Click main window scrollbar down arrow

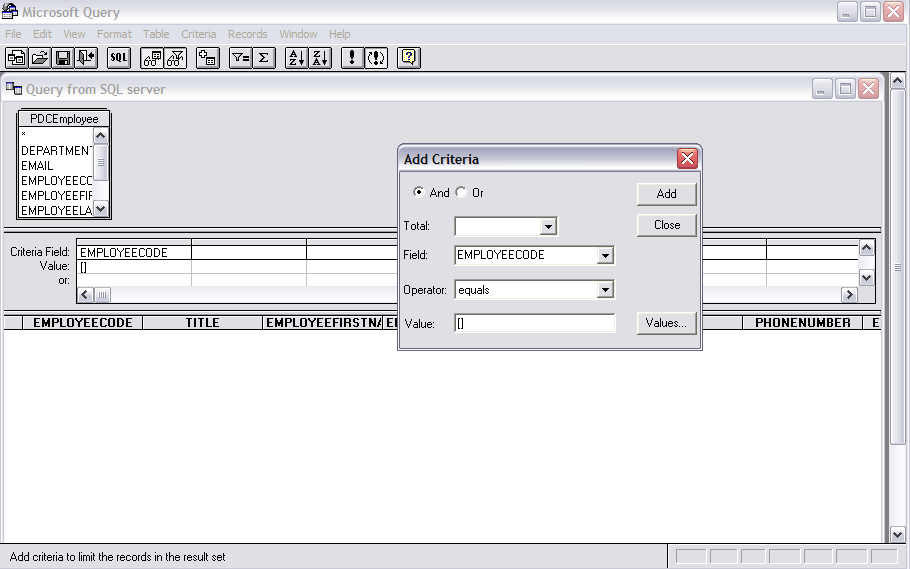pos(897,535)
